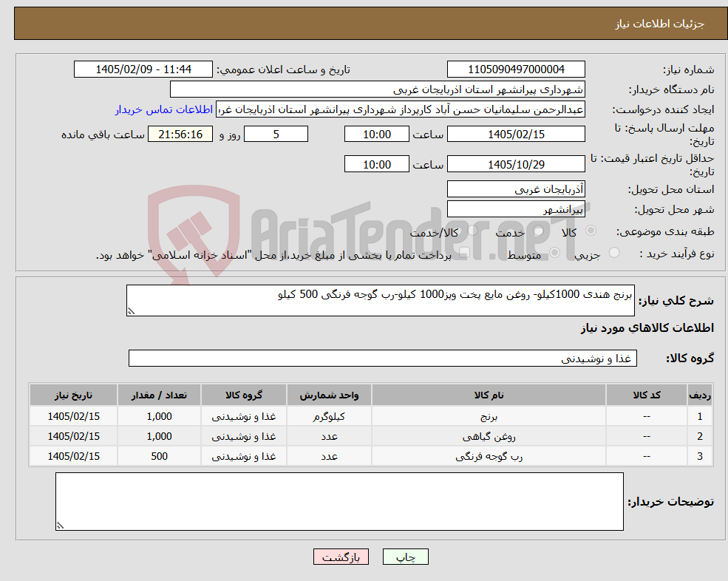The height and width of the screenshot is (581, 728).
Task: Select the متوسط purchase type radio
Action: [x=555, y=253]
